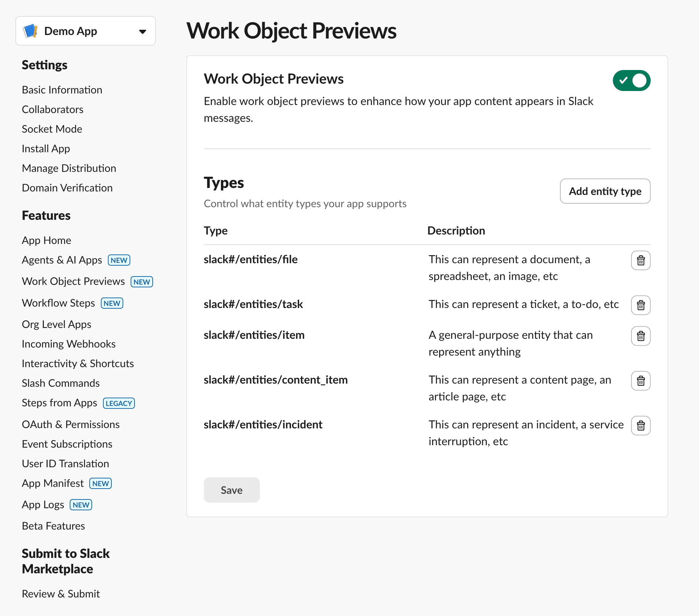Open the App Manifest page
Screen dimensions: 699x616
[x=53, y=483]
